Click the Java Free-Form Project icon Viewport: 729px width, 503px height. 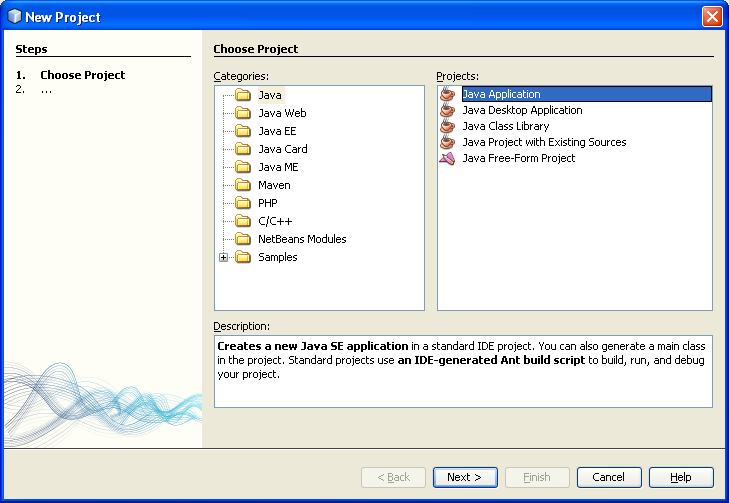(447, 159)
